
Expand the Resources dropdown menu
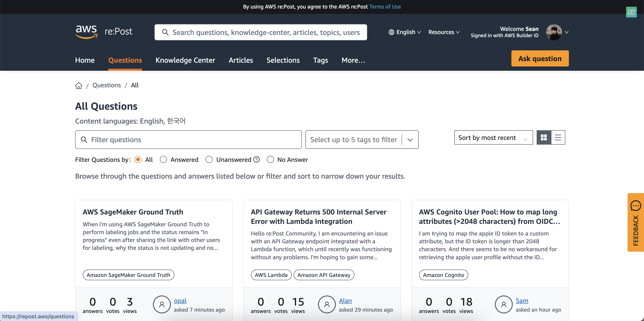pos(444,32)
